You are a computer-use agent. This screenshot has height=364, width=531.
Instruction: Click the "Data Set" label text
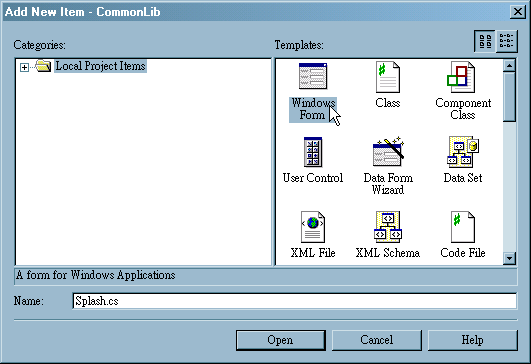tap(463, 178)
